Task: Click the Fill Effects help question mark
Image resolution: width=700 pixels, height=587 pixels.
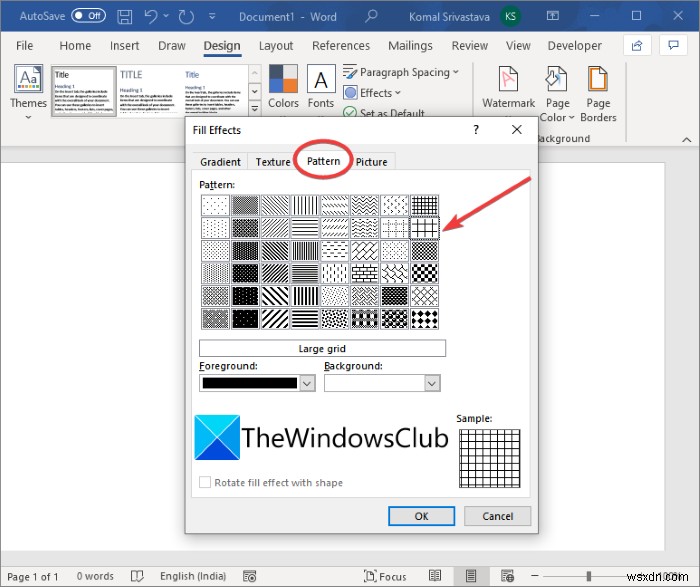Action: click(476, 130)
